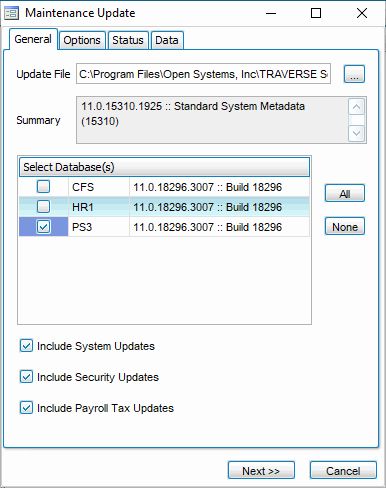The image size is (386, 488).
Task: Switch to the Options tab
Action: pos(82,40)
